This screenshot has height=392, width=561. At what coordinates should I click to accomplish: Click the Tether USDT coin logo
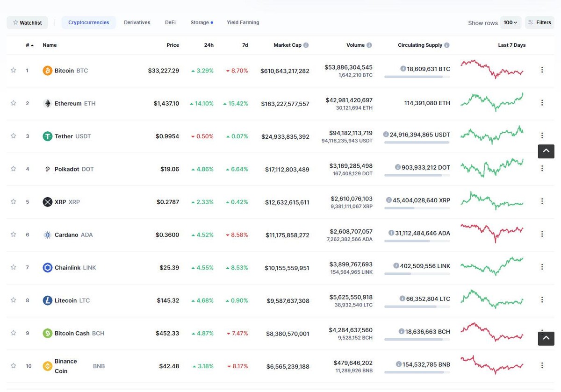47,136
